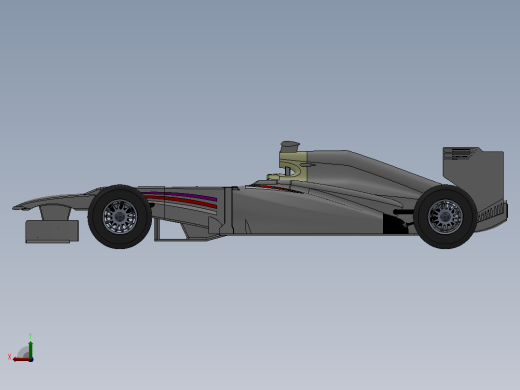Select the louver slots atop rear wing
Screen dimensions: 520x390
[459, 153]
